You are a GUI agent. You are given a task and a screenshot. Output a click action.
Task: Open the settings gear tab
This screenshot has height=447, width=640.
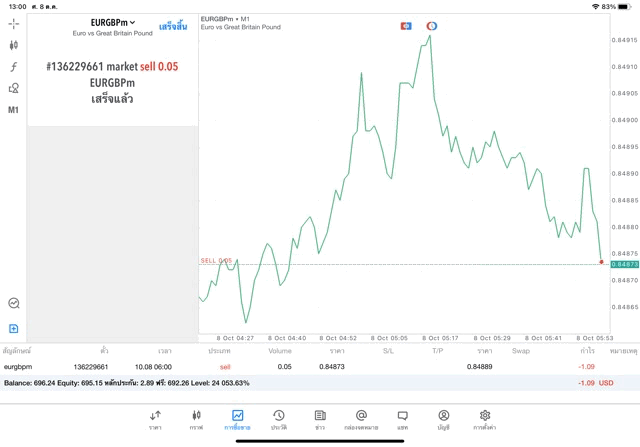(485, 419)
